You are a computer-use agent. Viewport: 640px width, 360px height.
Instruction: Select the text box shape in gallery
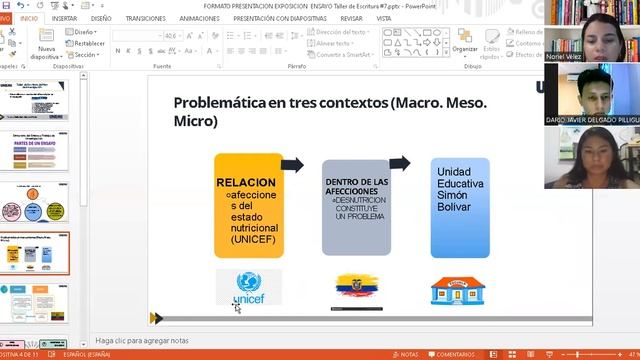coord(397,32)
